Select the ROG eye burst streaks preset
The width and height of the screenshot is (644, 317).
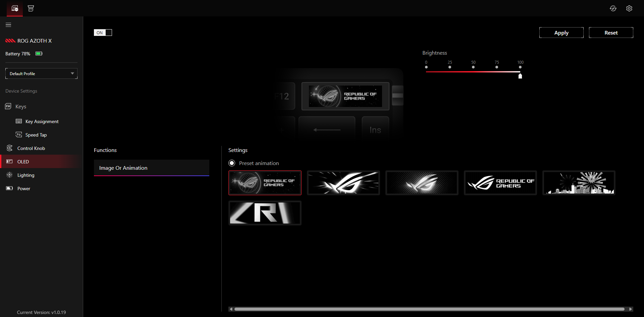(343, 183)
